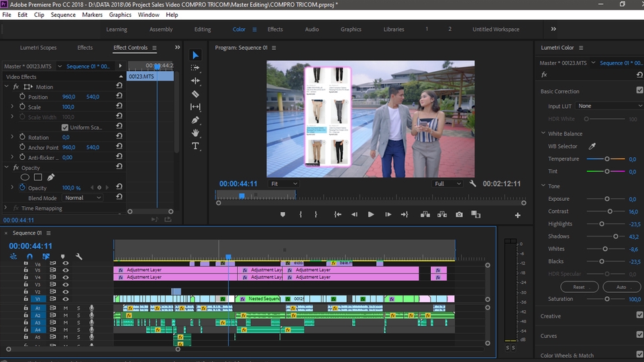Select the Pen tool in toolbar
Image resolution: width=644 pixels, height=362 pixels.
195,120
